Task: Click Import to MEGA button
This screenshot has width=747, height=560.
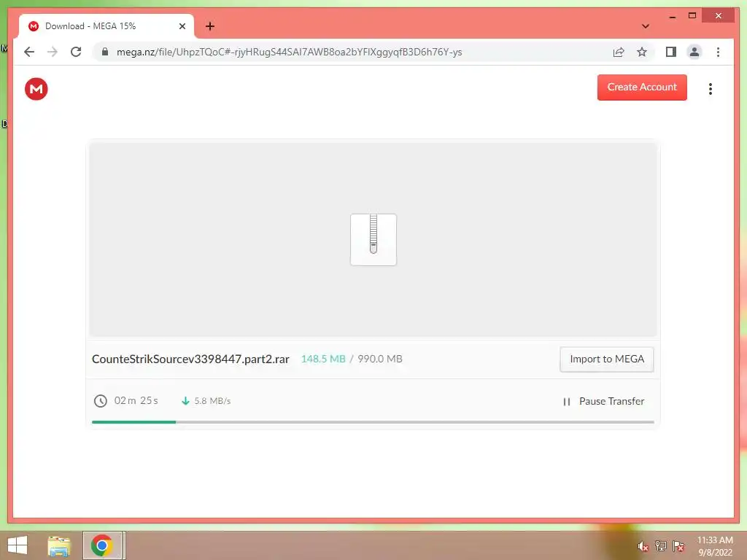Action: point(606,359)
